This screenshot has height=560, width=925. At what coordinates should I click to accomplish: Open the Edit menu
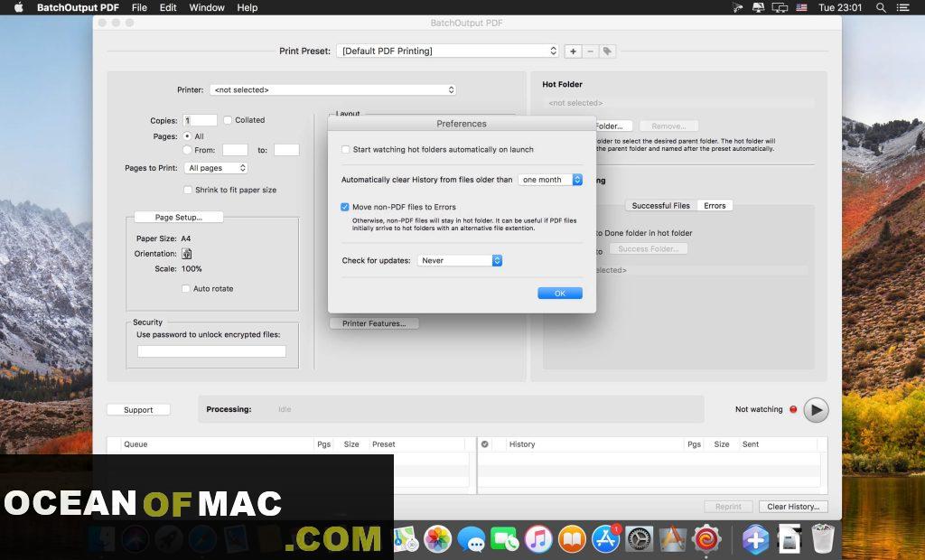tap(168, 7)
